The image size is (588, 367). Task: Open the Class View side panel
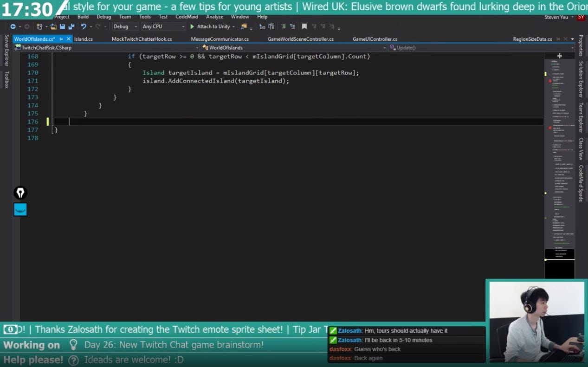pos(581,149)
